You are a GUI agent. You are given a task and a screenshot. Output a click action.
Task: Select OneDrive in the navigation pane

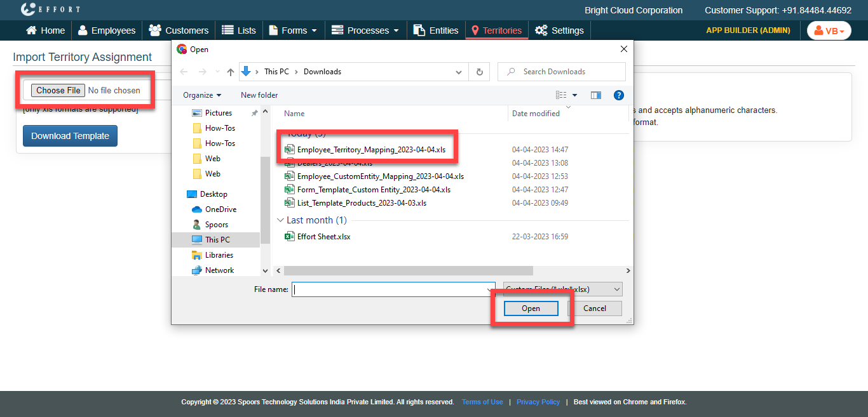pyautogui.click(x=220, y=209)
